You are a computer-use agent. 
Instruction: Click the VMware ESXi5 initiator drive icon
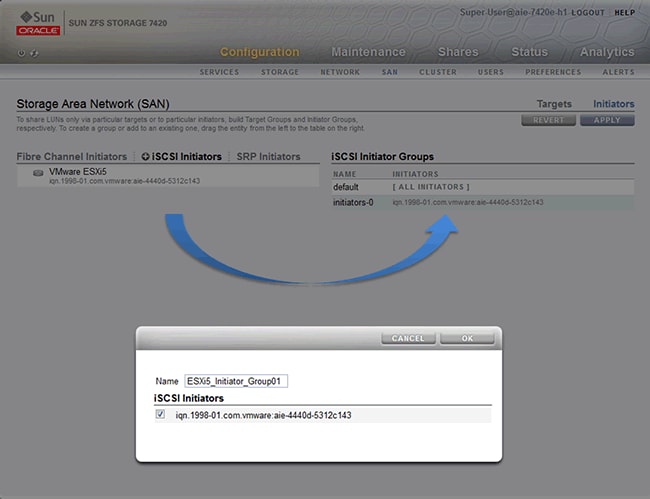[38, 173]
